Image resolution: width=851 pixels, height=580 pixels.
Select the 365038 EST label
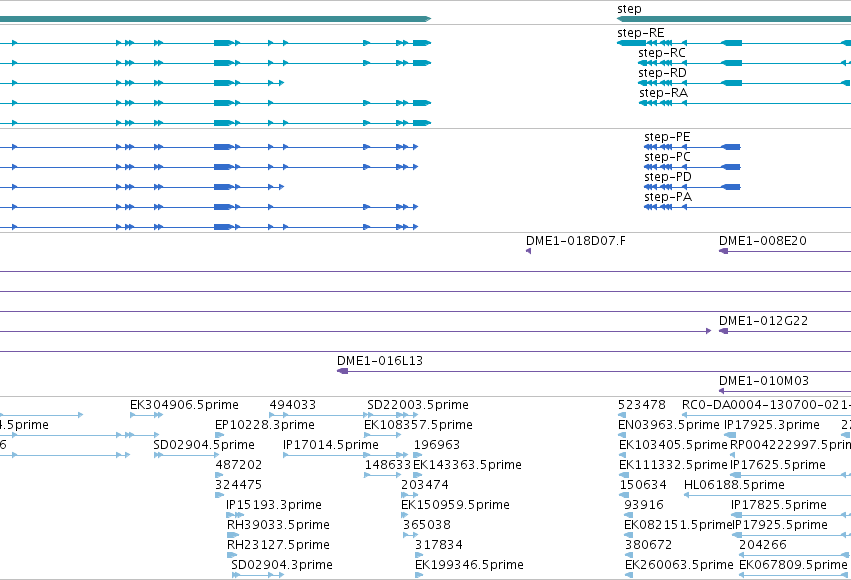point(427,525)
